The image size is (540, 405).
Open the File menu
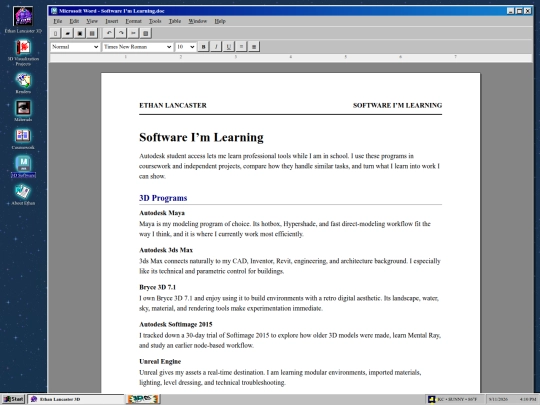pyautogui.click(x=58, y=21)
